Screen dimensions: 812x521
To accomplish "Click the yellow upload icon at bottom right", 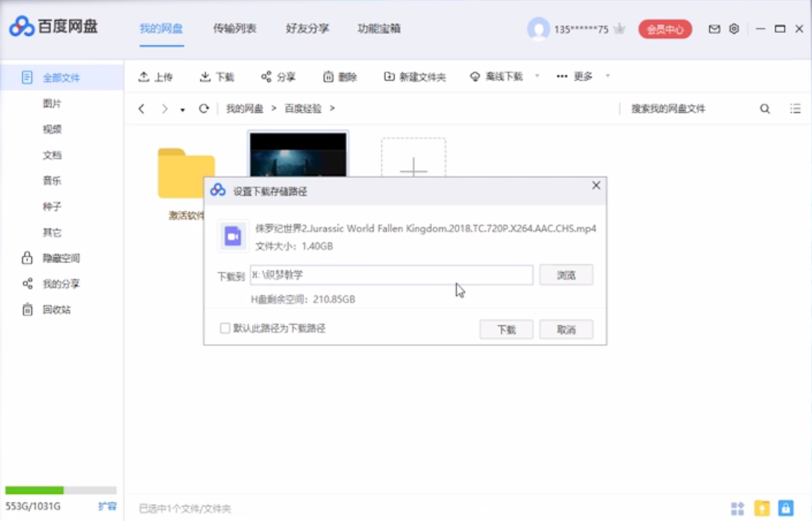I will pos(762,508).
